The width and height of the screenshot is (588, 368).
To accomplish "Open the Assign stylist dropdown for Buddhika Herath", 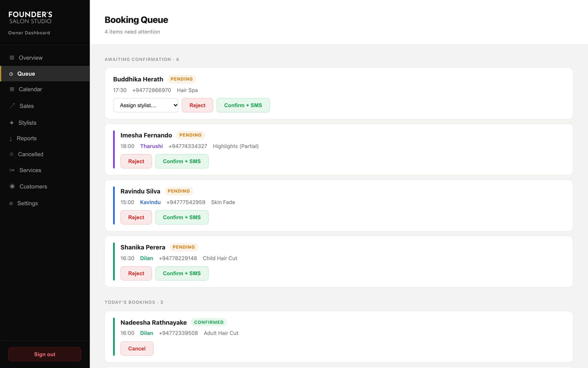I will tap(146, 105).
